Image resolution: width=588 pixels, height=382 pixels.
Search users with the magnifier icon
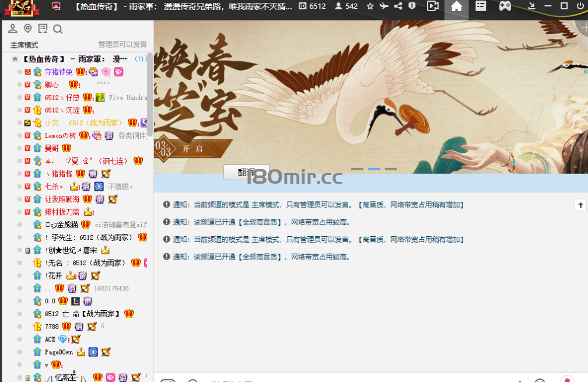point(58,29)
